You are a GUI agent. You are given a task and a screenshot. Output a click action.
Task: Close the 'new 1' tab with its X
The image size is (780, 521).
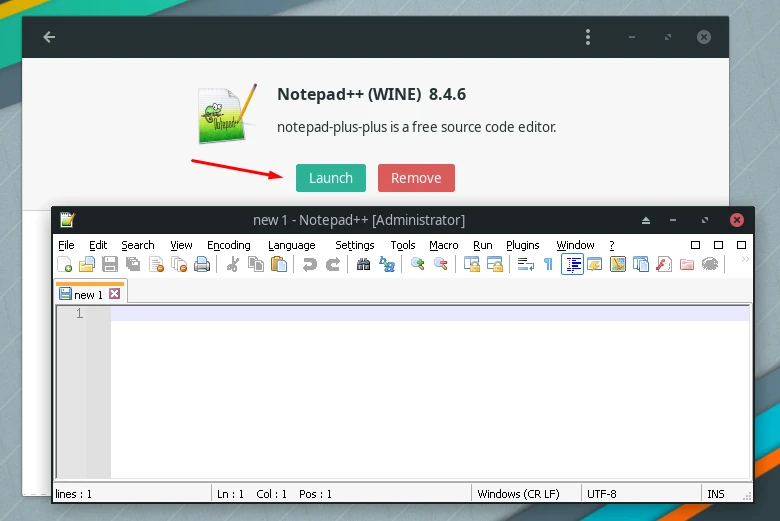114,294
